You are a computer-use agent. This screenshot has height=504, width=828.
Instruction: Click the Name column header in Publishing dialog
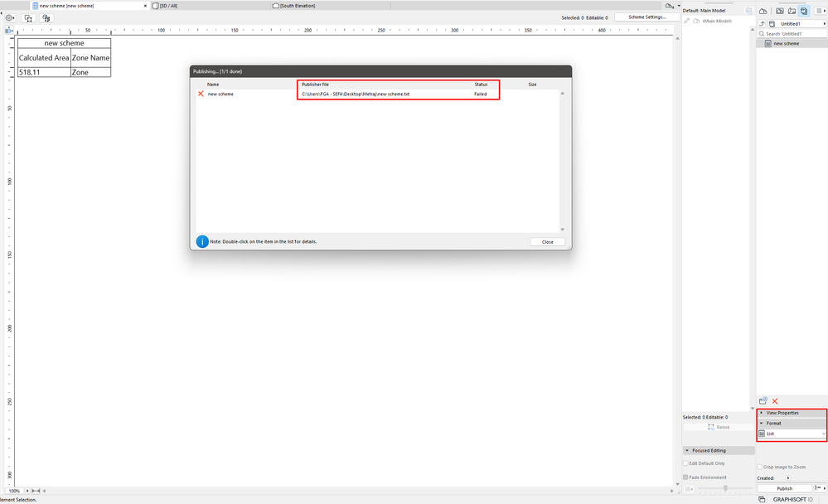tap(213, 85)
